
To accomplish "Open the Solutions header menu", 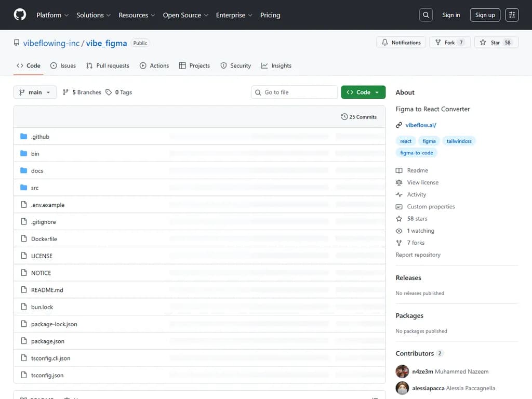I will coord(94,15).
